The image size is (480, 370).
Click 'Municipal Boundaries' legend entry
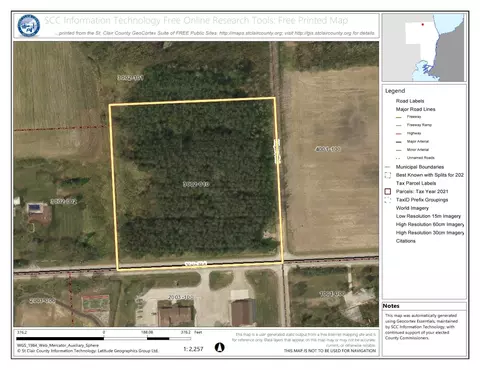420,167
